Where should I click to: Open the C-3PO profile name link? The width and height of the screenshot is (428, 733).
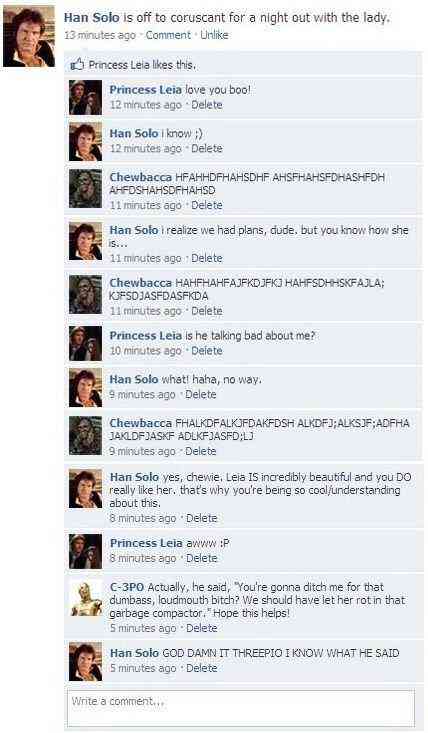(x=127, y=587)
